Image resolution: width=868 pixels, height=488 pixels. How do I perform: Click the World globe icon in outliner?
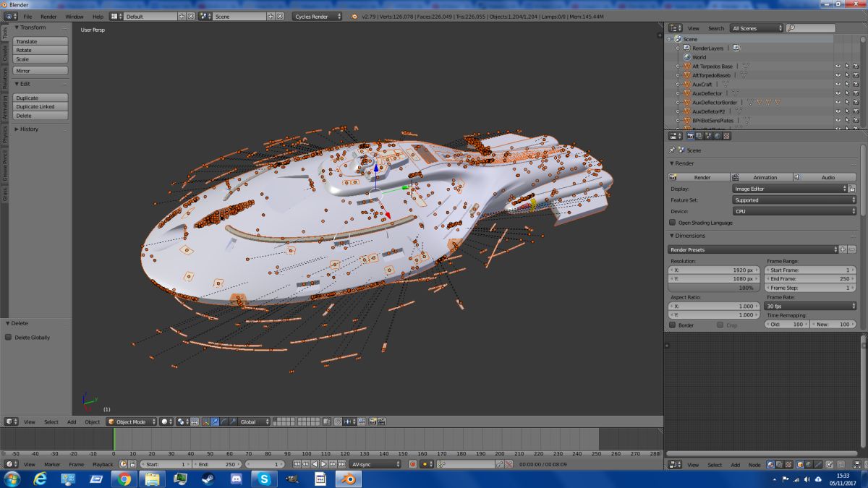tap(686, 57)
